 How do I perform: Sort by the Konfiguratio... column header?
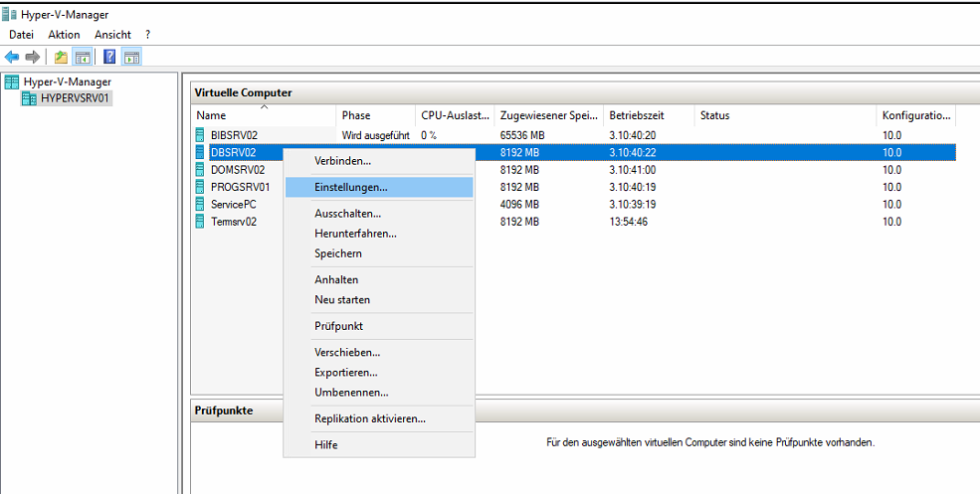pyautogui.click(x=917, y=115)
